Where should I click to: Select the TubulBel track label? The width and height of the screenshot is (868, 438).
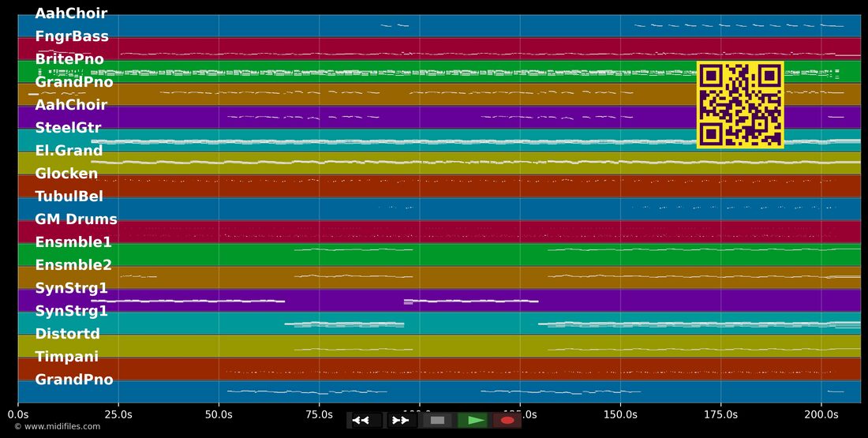pos(69,197)
